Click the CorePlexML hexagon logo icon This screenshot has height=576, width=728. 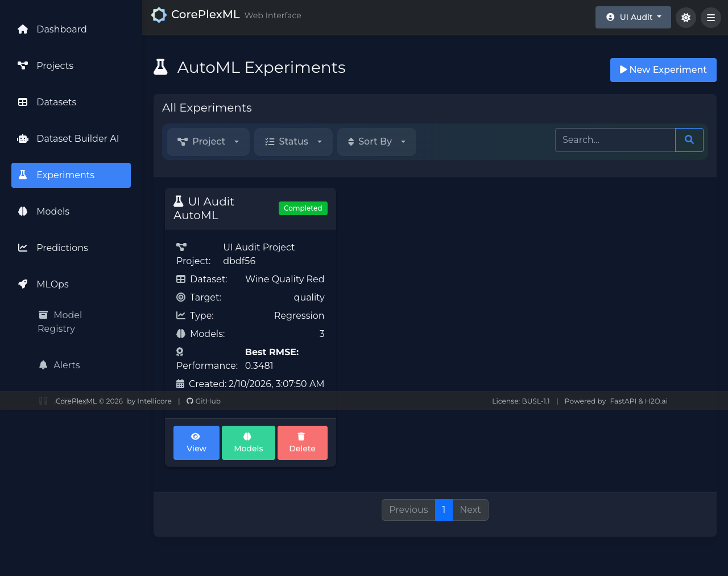pos(159,15)
